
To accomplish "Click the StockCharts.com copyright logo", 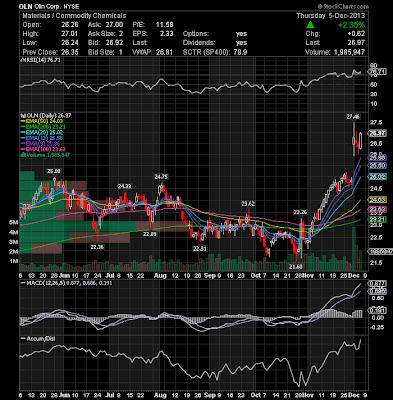I will (x=343, y=6).
